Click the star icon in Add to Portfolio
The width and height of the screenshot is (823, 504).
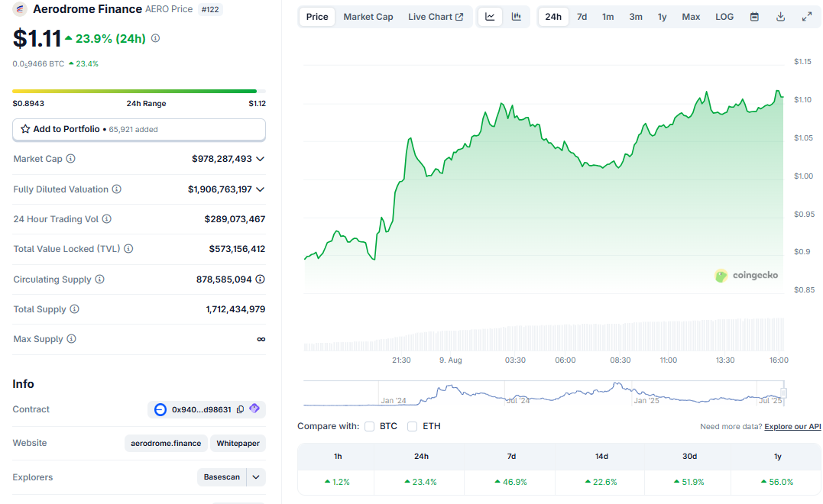click(x=25, y=129)
